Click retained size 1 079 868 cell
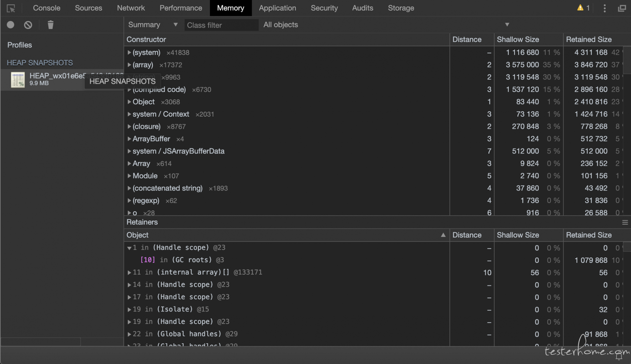Screen dimensions: 631x364 591,260
